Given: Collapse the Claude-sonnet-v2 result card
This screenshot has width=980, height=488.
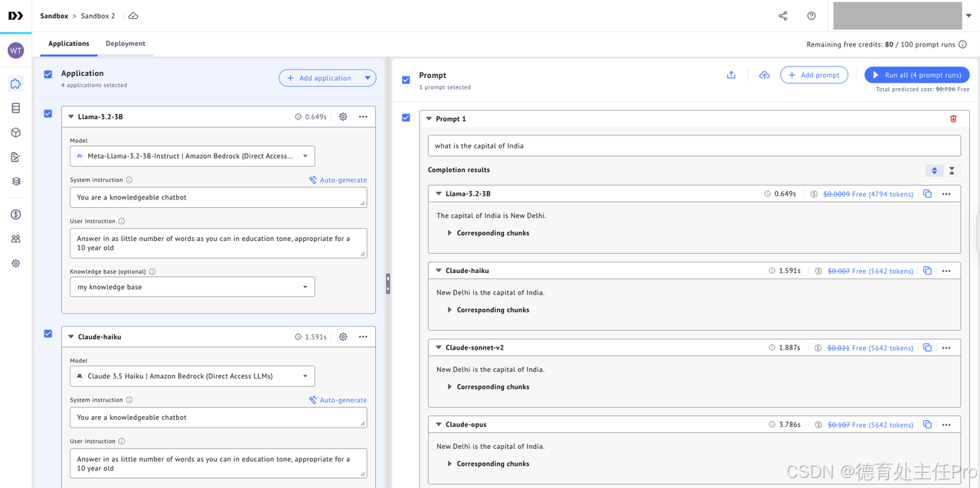Looking at the screenshot, I should coord(439,347).
